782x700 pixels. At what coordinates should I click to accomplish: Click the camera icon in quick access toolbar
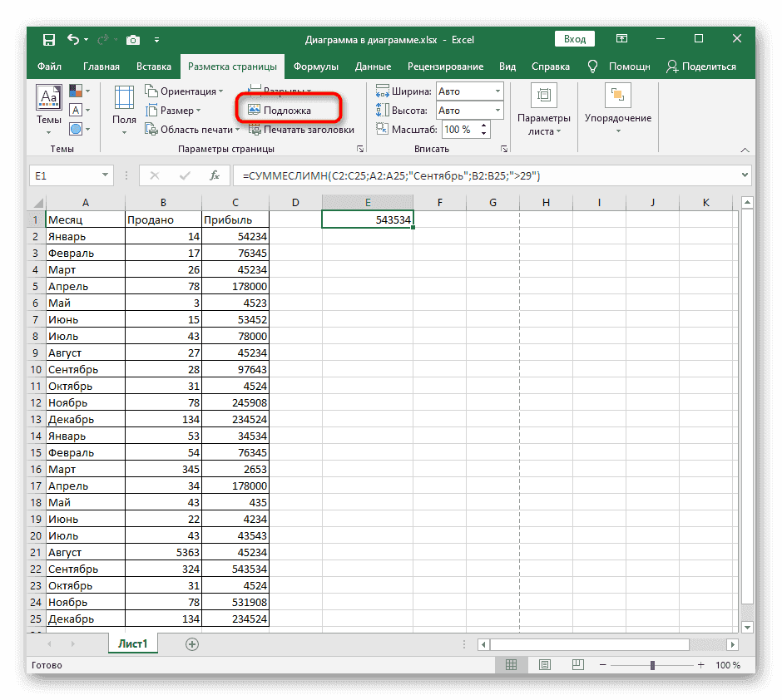click(132, 39)
